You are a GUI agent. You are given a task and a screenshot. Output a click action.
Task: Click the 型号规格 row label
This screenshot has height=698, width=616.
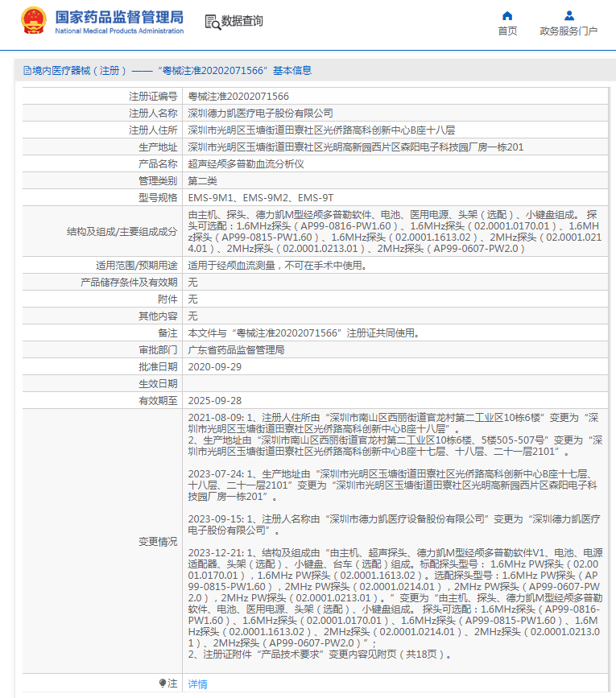[x=158, y=198]
